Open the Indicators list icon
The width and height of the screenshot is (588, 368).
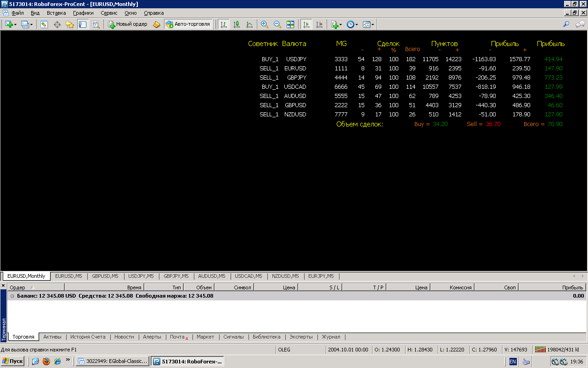(x=335, y=24)
